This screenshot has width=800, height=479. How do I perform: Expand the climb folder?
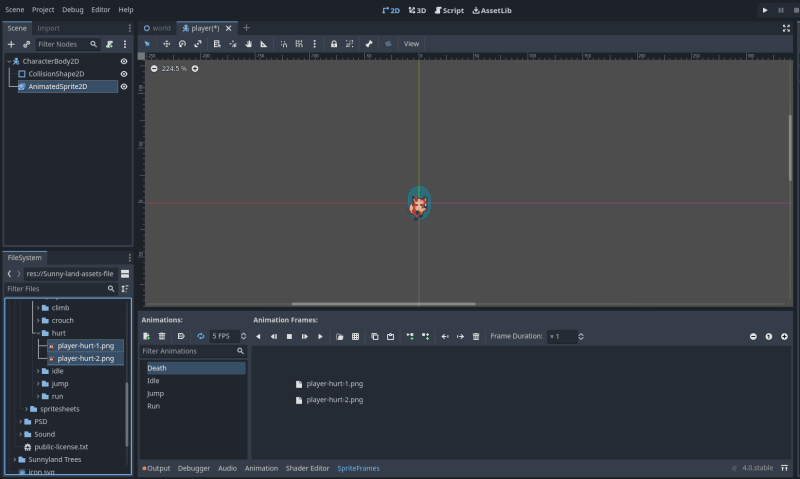[38, 308]
